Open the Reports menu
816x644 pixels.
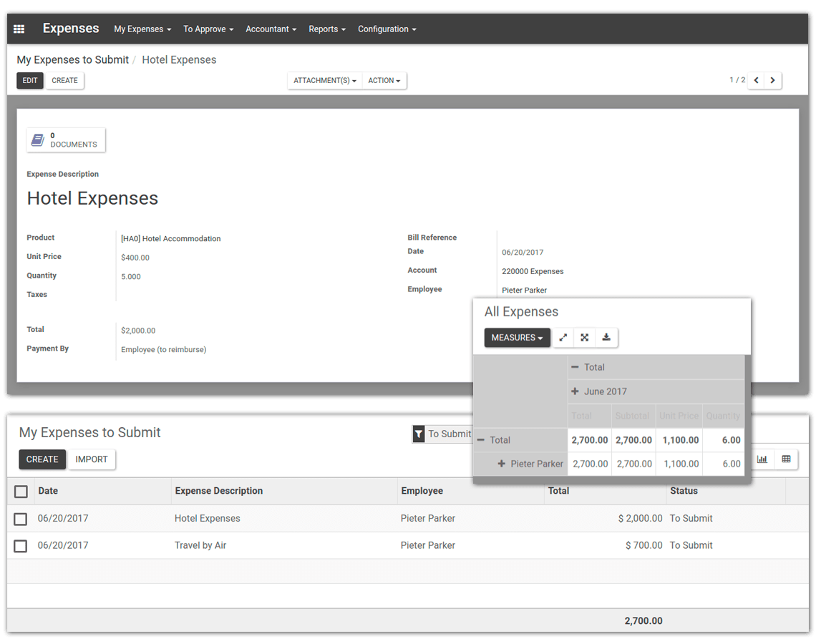click(326, 29)
